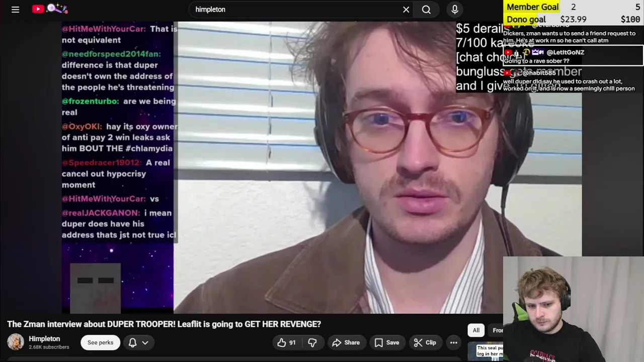Click @frozenturbo chat username
Screen dimensions: 644x362
tap(91, 101)
